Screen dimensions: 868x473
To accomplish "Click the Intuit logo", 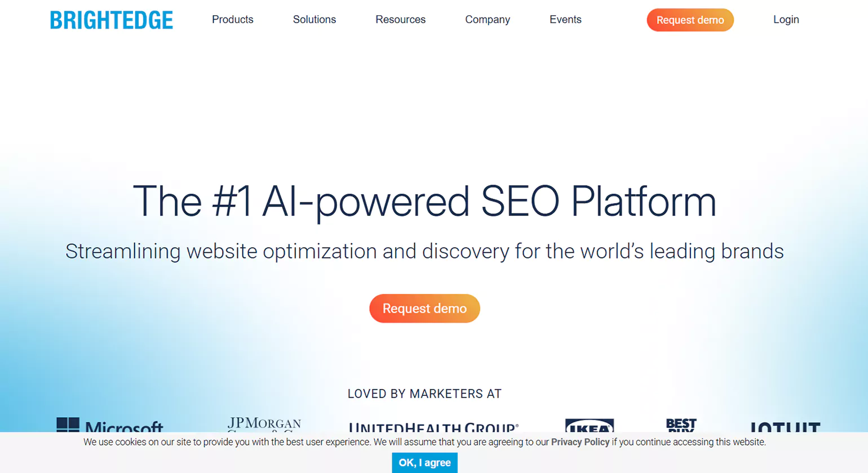I will [x=785, y=427].
